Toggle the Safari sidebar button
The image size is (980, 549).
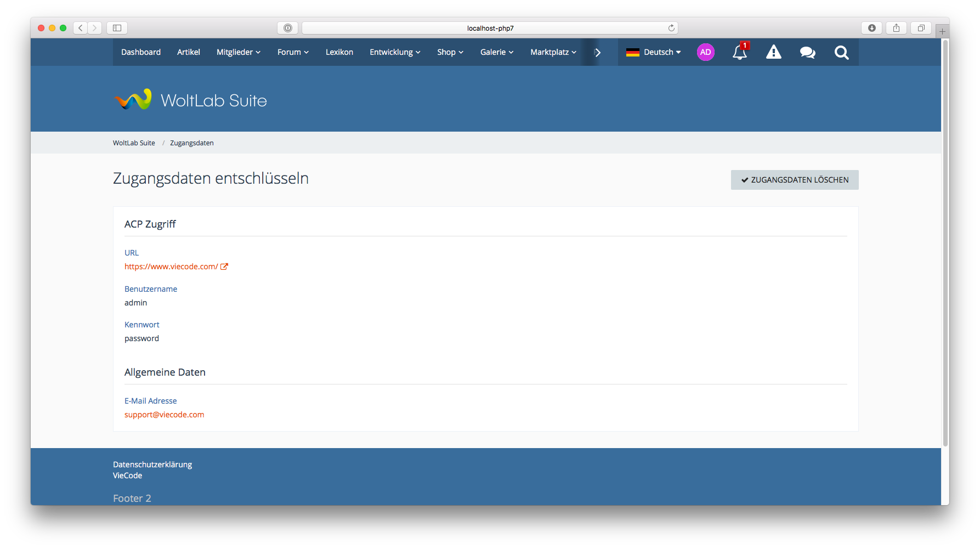pos(117,28)
